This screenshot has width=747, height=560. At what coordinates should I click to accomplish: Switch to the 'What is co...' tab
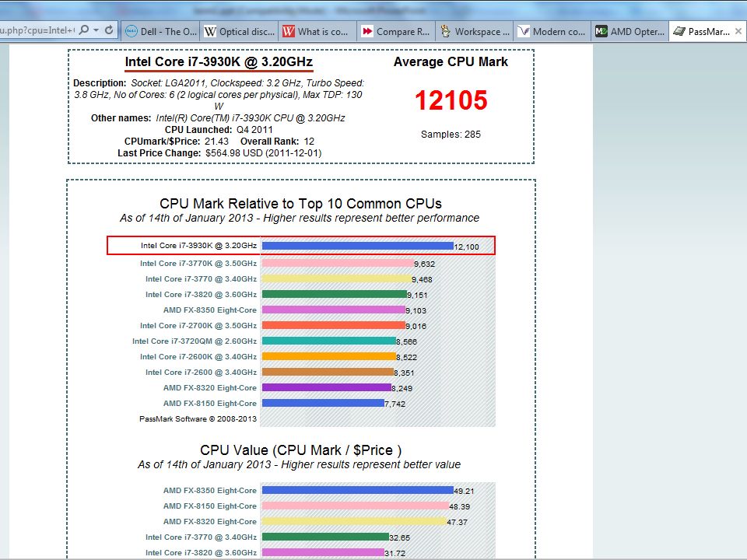coord(317,31)
